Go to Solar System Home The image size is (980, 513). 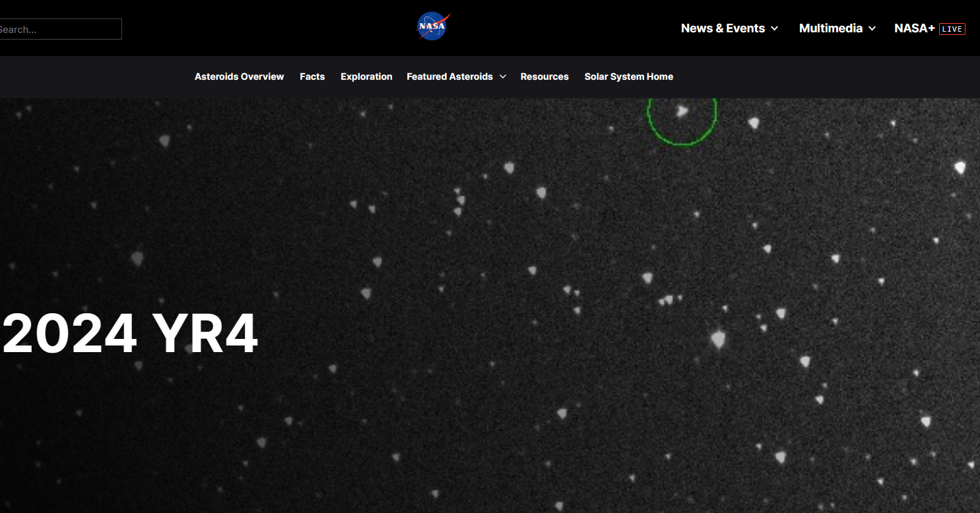tap(628, 76)
